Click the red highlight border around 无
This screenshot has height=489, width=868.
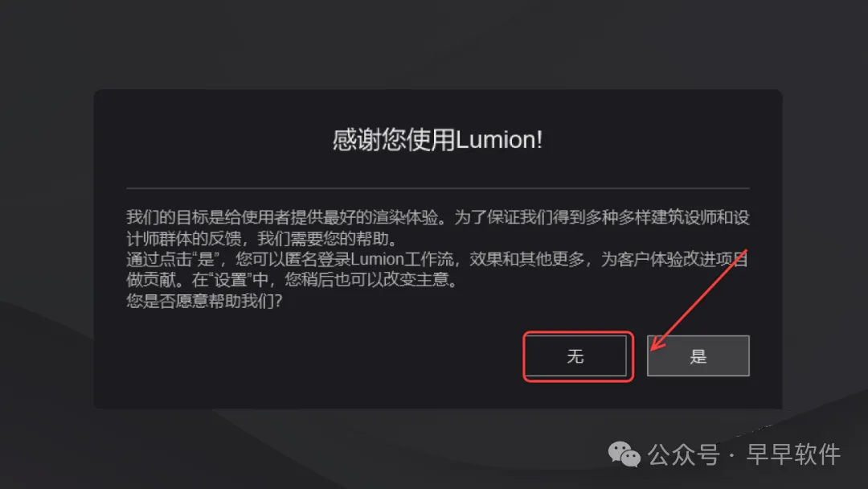click(x=578, y=332)
